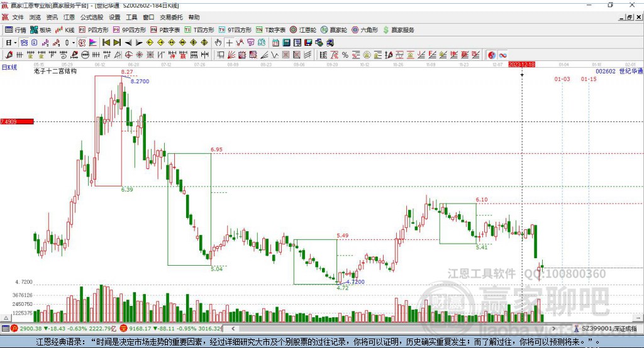The width and height of the screenshot is (644, 348).
Task: Click the red-blue yin-yang icon
Action: pos(492,55)
